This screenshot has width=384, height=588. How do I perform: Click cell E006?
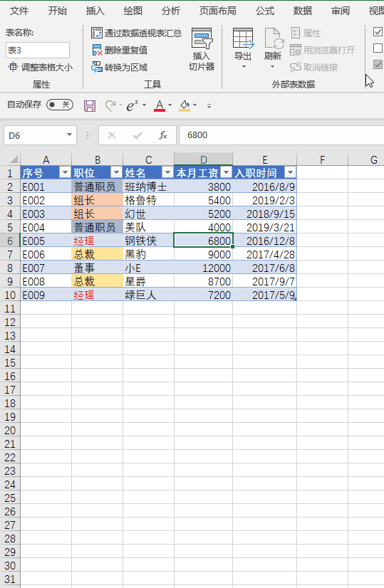click(46, 254)
